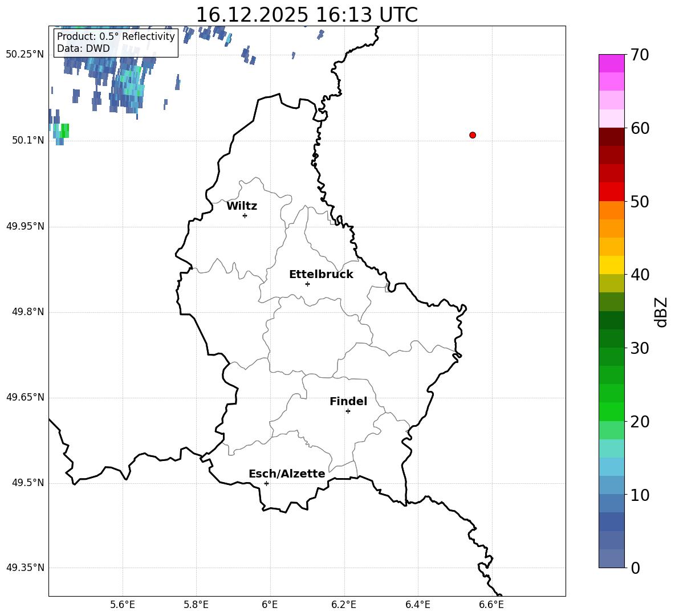Click 'Product: 0.5° Reflectivity' text
The image size is (675, 616).
(x=116, y=36)
